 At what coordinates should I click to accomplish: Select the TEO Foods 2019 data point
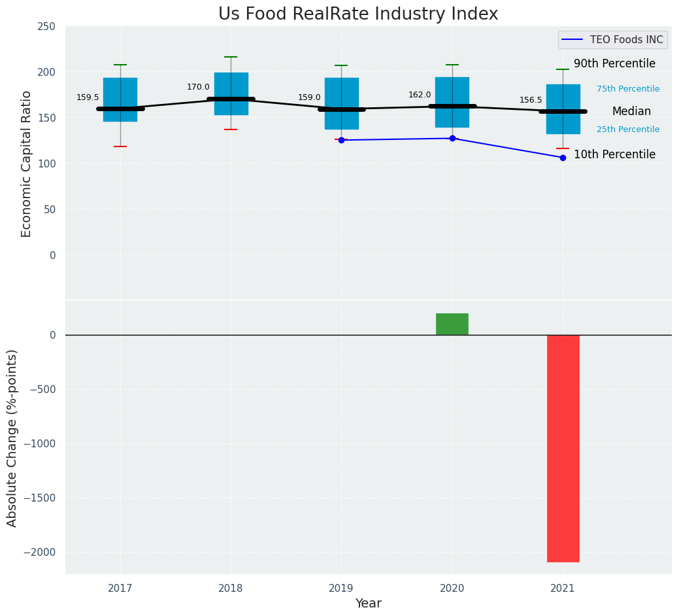click(341, 140)
